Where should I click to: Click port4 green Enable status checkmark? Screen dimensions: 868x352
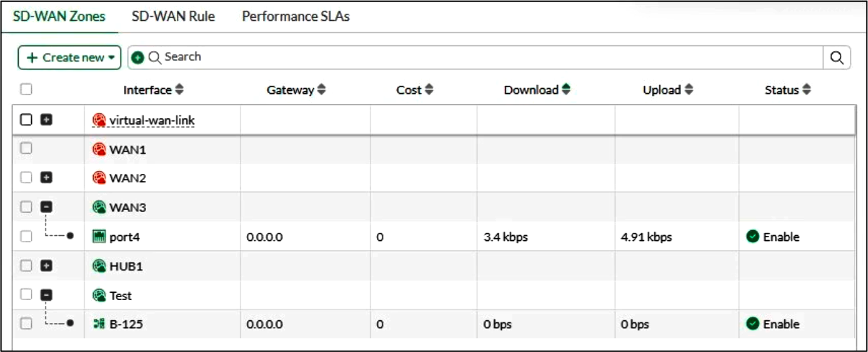(x=753, y=237)
